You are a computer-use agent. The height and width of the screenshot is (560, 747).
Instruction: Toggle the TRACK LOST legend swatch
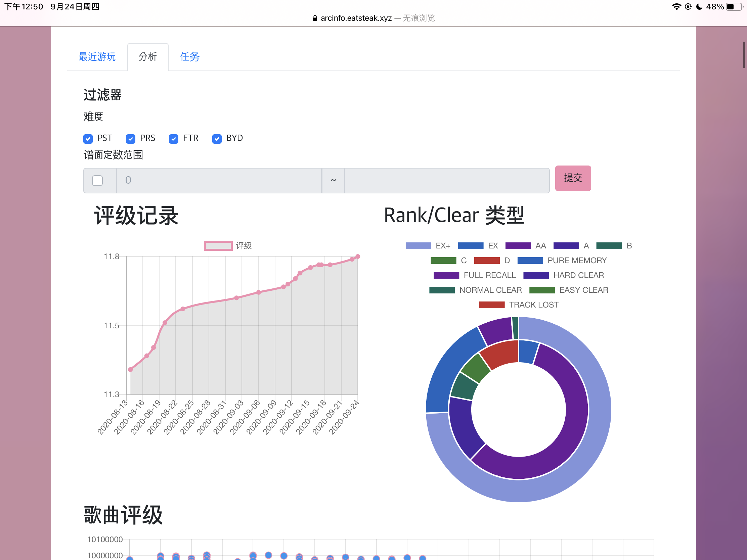tap(492, 305)
